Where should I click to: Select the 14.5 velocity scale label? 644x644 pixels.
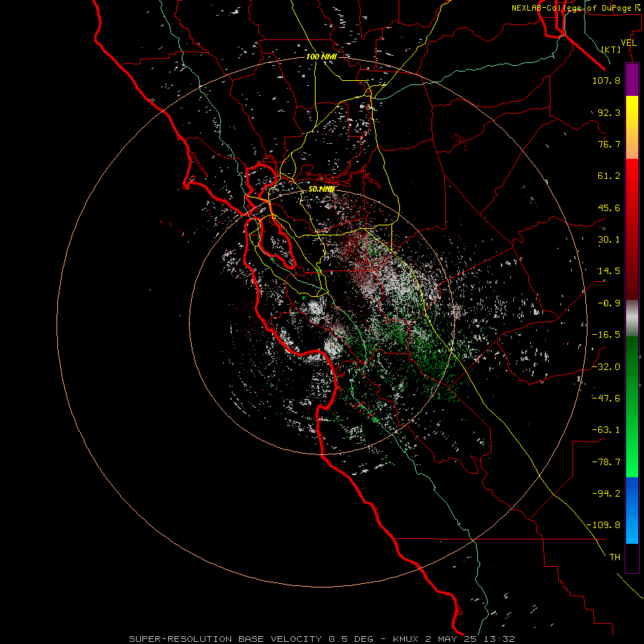click(x=609, y=271)
